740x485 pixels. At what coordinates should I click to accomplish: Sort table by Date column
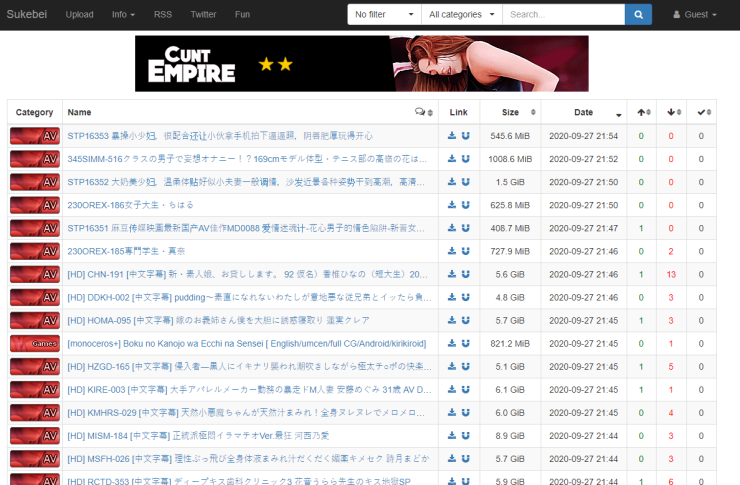[584, 112]
